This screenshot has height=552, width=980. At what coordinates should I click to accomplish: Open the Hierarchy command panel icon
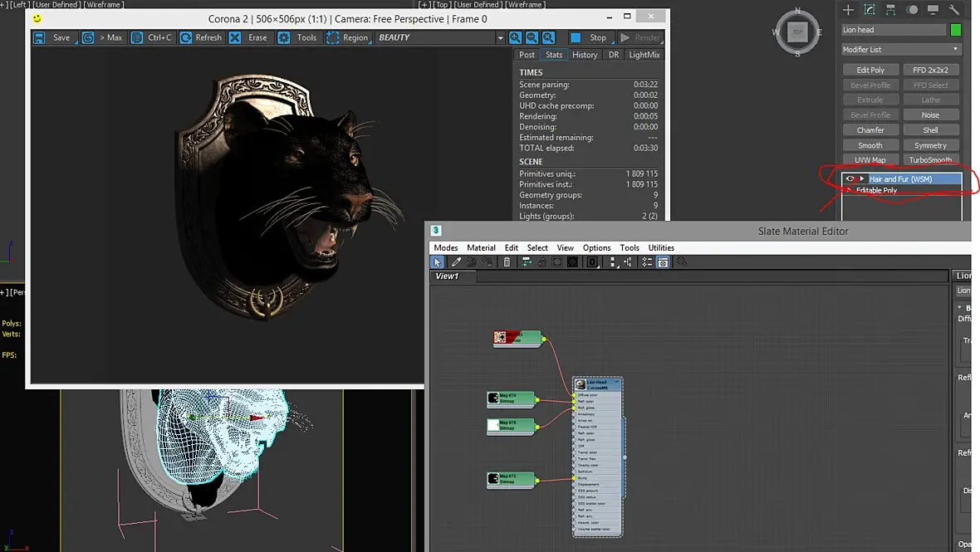(x=890, y=9)
